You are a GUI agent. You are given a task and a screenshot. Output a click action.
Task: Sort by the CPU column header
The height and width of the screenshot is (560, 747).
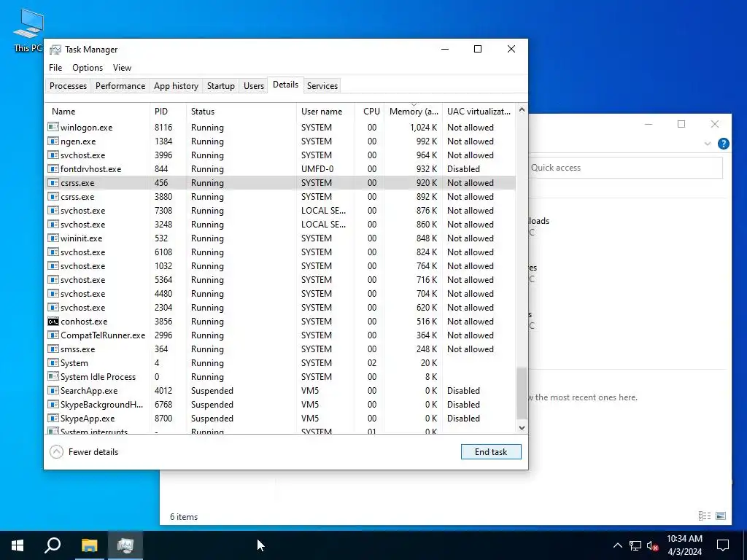(x=370, y=112)
